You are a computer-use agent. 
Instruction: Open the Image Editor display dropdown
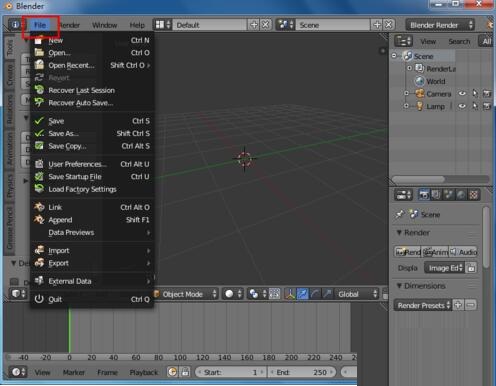(x=444, y=268)
